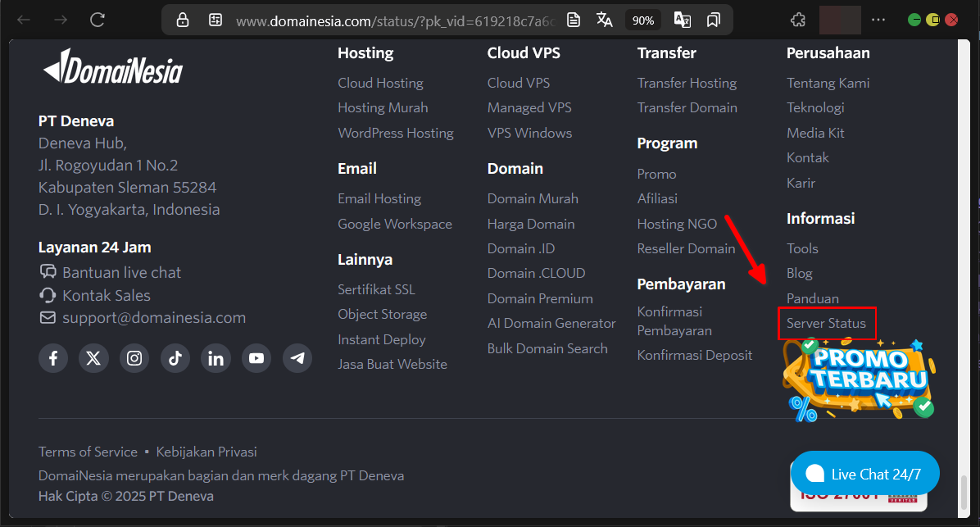Open the X (Twitter) social icon

point(93,358)
